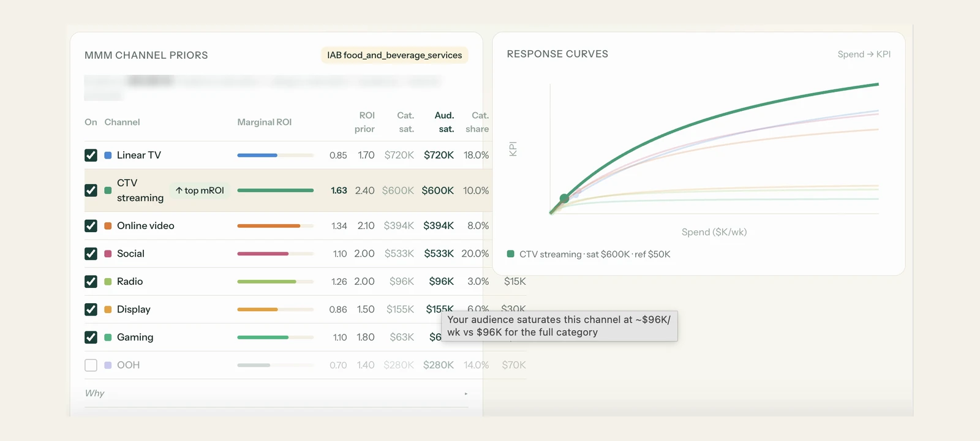Click the Marginal ROI column header
The width and height of the screenshot is (980, 441).
(x=265, y=122)
